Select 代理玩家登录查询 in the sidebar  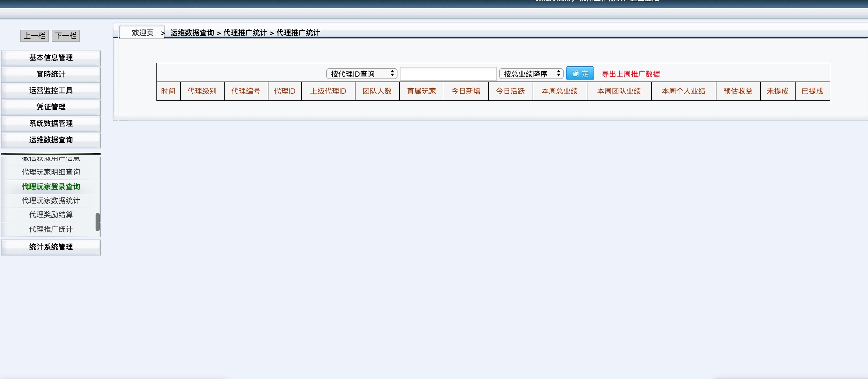click(51, 187)
